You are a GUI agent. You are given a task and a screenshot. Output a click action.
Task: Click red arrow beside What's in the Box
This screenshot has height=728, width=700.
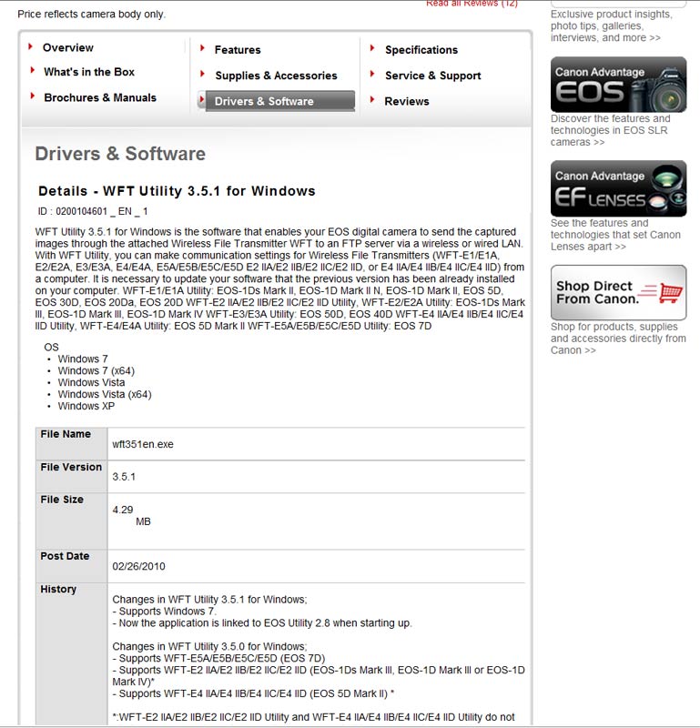(32, 71)
